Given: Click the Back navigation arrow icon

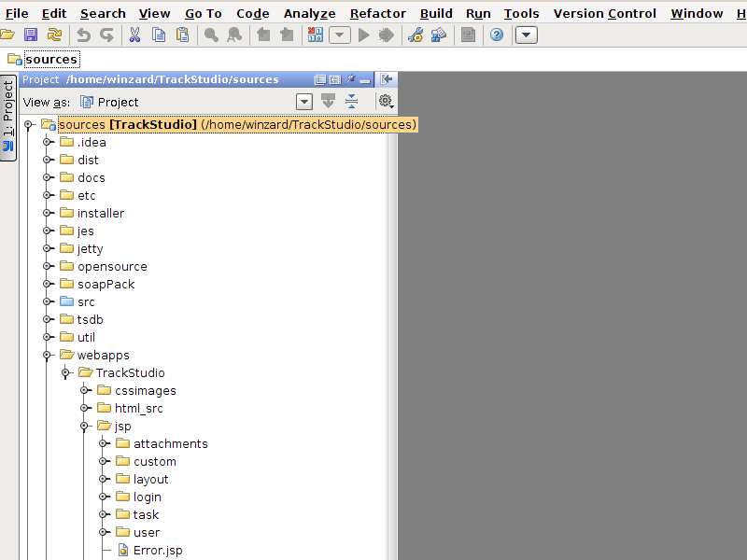Looking at the screenshot, I should coord(263,35).
